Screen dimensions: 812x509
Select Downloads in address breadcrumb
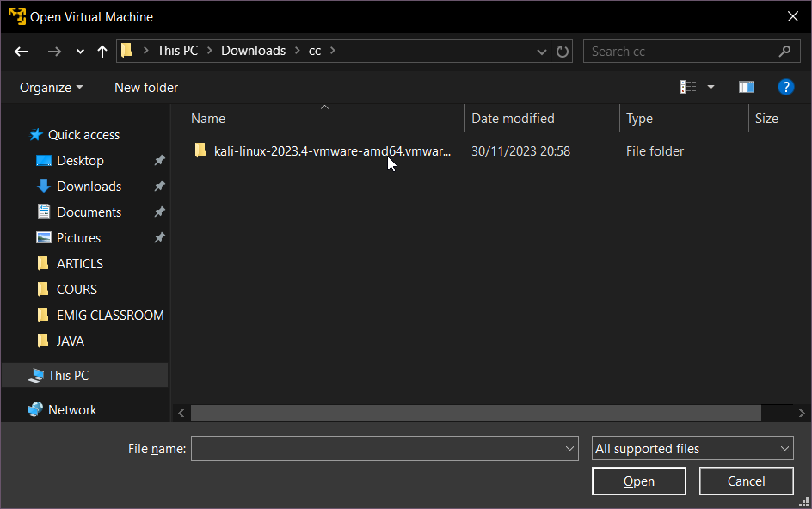253,50
